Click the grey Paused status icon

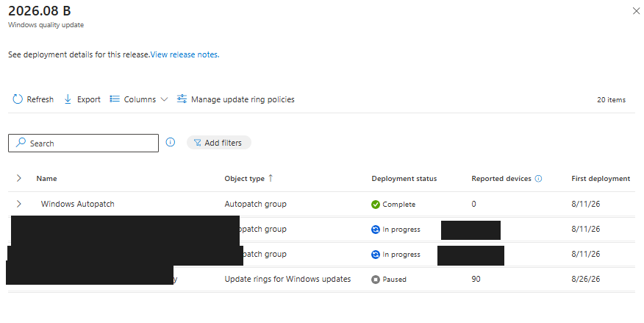click(x=376, y=280)
